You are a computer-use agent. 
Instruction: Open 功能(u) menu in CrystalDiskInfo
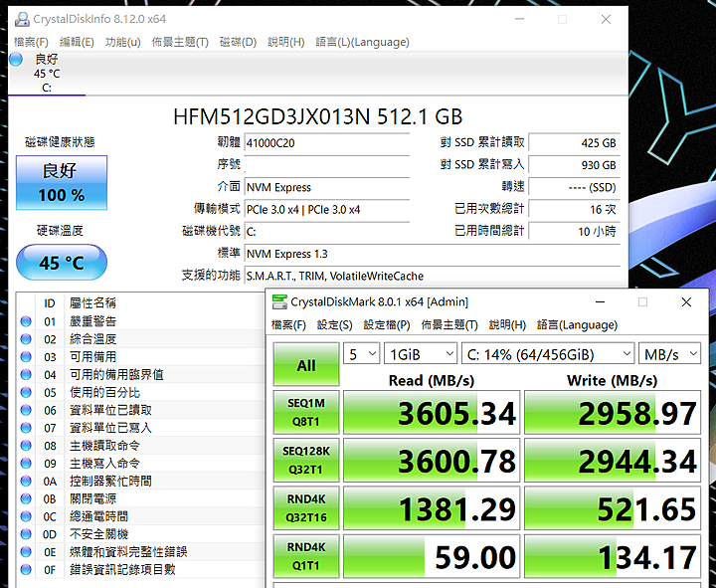(123, 42)
